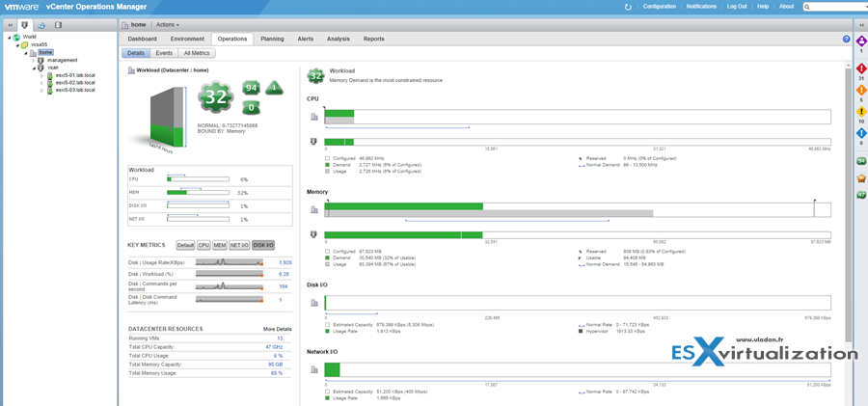This screenshot has width=868, height=406.
Task: Click the Running VMs value 13
Action: pos(280,338)
